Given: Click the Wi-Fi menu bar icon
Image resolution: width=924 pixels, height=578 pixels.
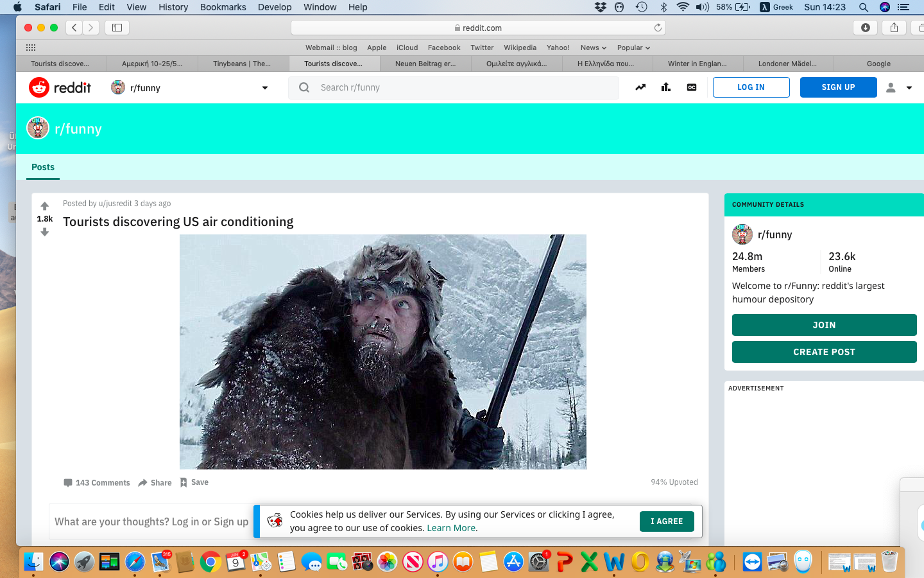Looking at the screenshot, I should pyautogui.click(x=683, y=7).
